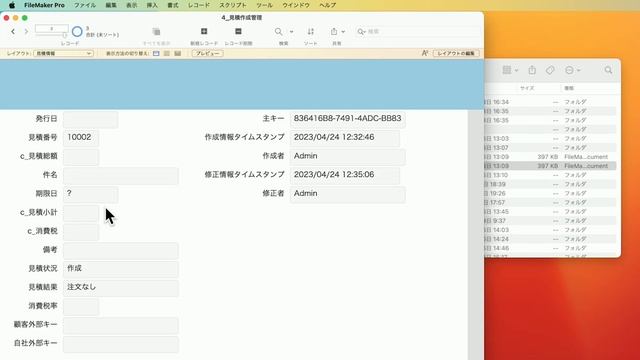
Task: Click the Sort icon
Action: point(311,31)
